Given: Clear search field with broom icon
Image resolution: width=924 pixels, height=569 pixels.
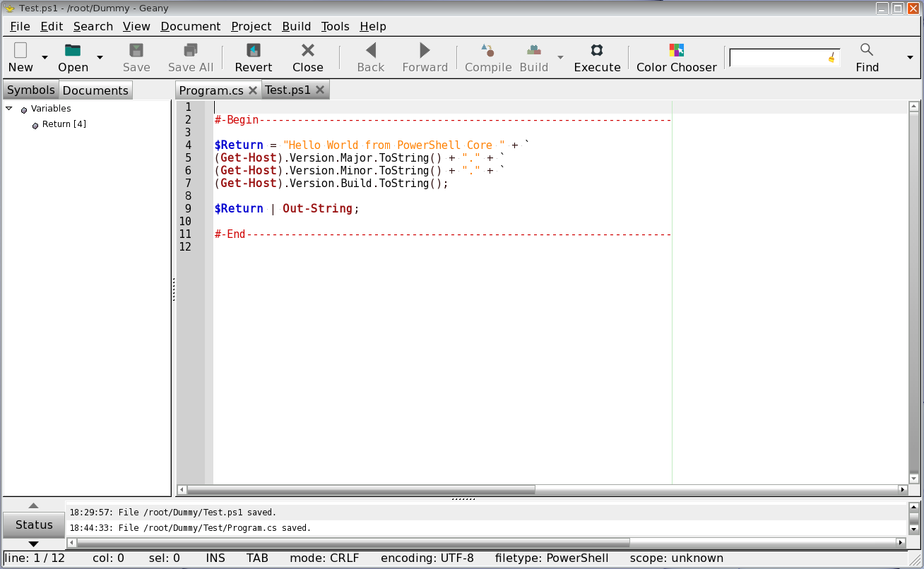Looking at the screenshot, I should point(832,58).
